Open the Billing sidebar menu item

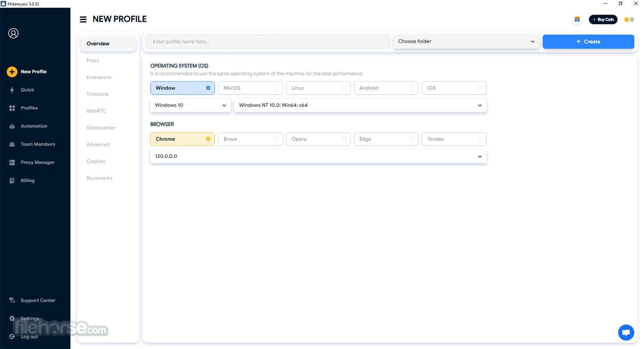click(27, 181)
